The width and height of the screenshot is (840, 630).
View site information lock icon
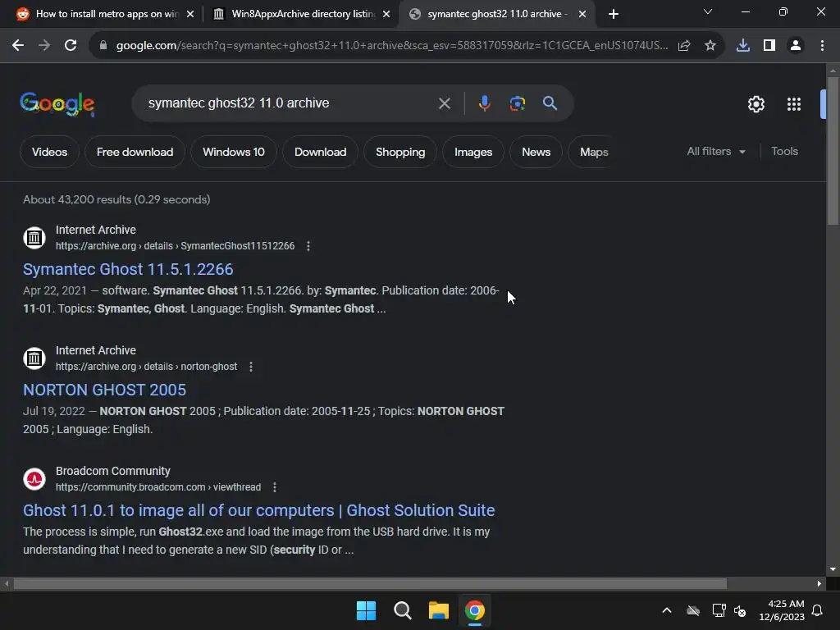coord(103,46)
